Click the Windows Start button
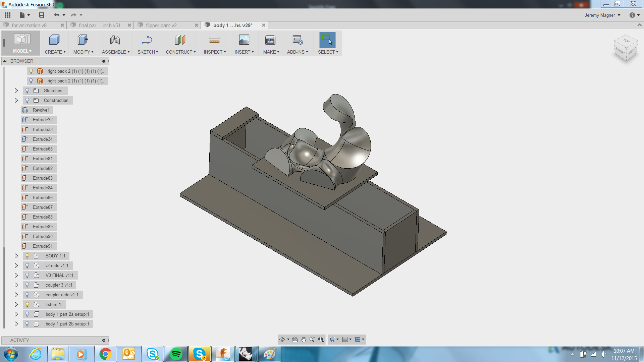Viewport: 644px width, 362px height. 11,354
